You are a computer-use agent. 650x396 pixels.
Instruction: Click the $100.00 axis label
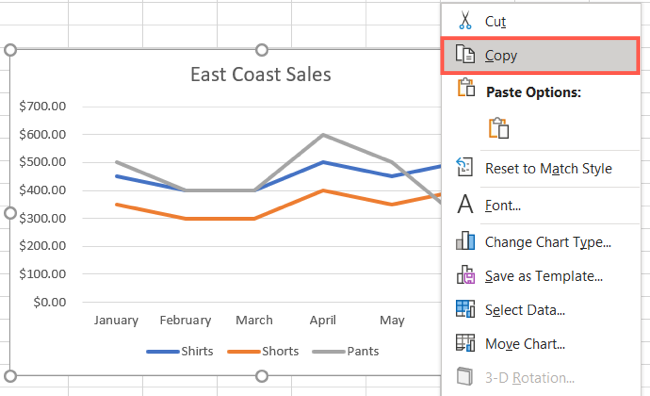tap(42, 274)
